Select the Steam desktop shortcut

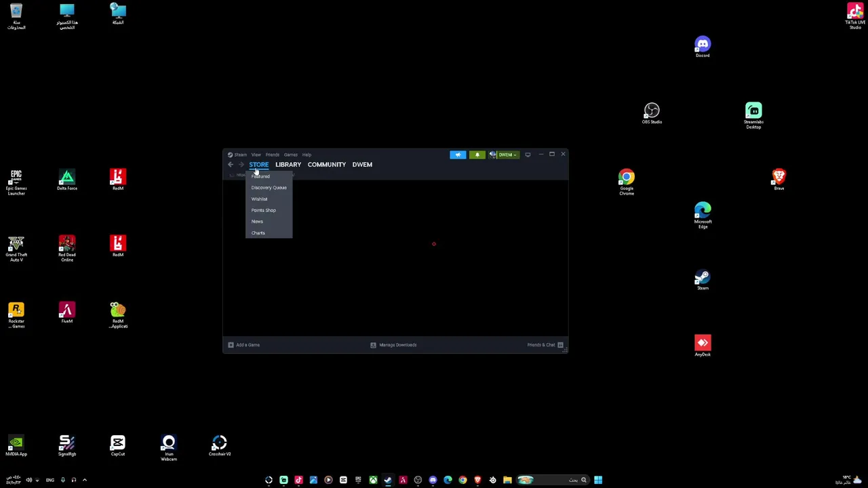703,279
